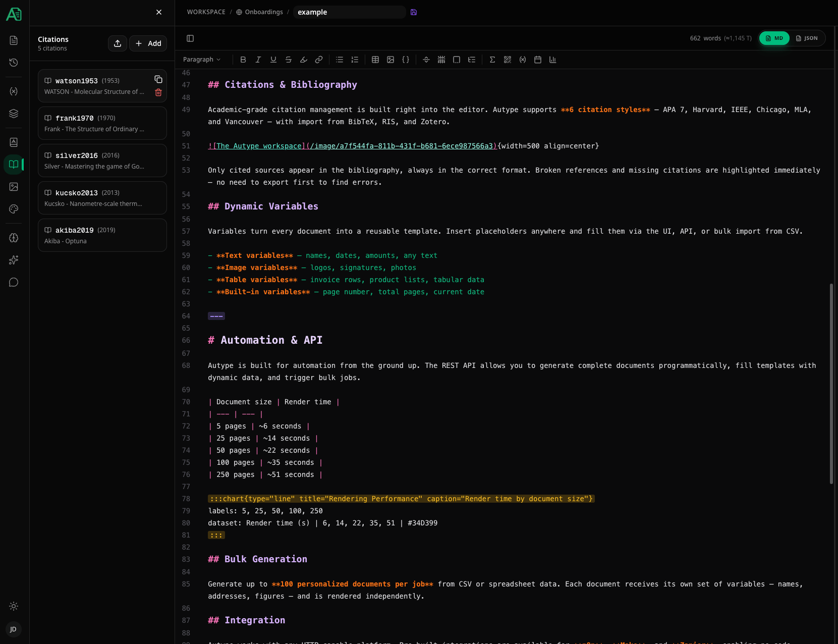The height and width of the screenshot is (644, 838).
Task: Switch editor to MD mode
Action: click(774, 38)
